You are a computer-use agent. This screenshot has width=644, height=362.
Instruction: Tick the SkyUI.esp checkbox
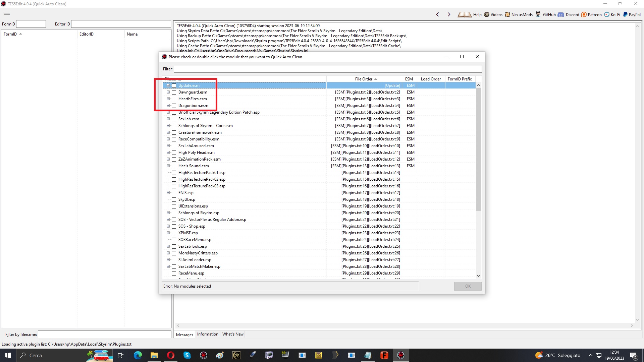coord(174,199)
